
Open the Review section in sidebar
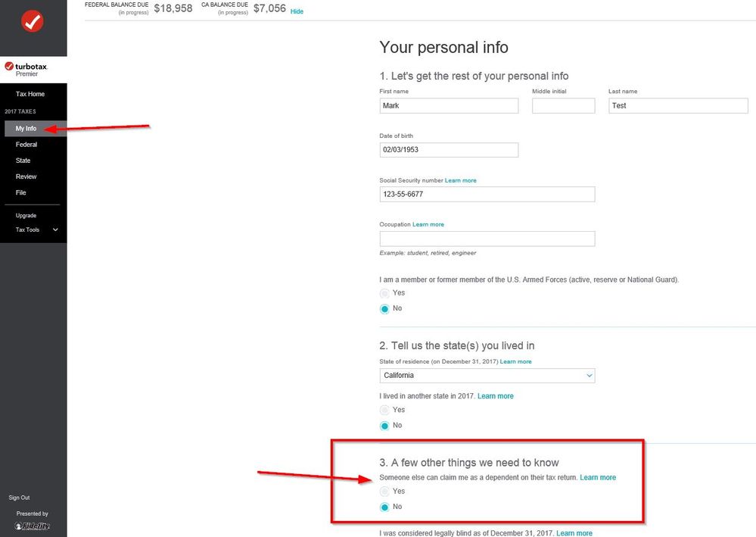[26, 176]
